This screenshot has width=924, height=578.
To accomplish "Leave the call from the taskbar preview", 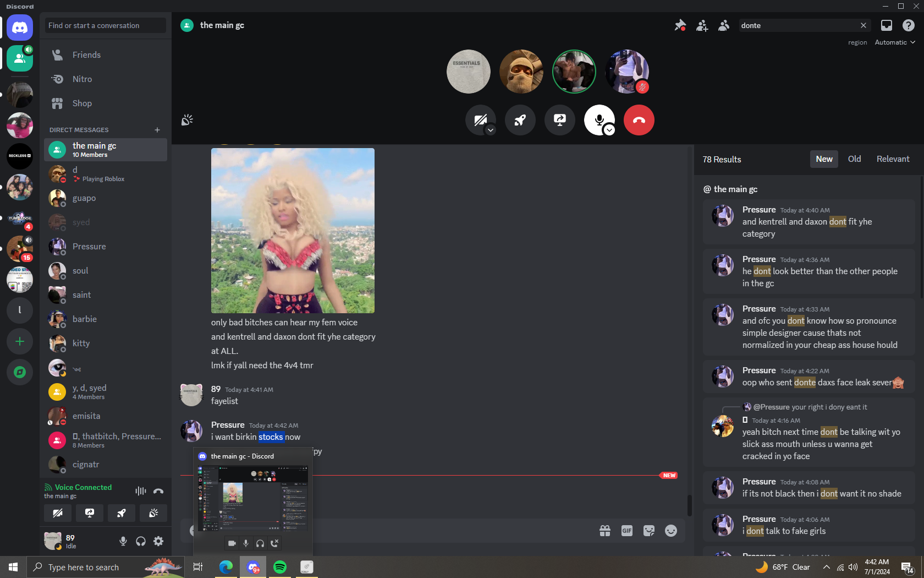I will pyautogui.click(x=274, y=543).
